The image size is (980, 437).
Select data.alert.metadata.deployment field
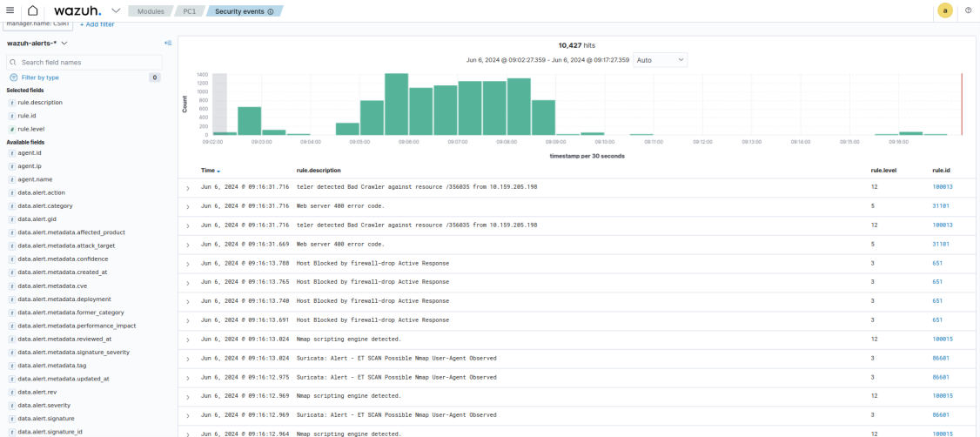(64, 299)
